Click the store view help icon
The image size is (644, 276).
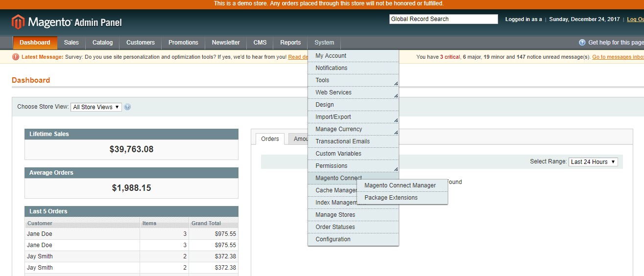coord(127,107)
